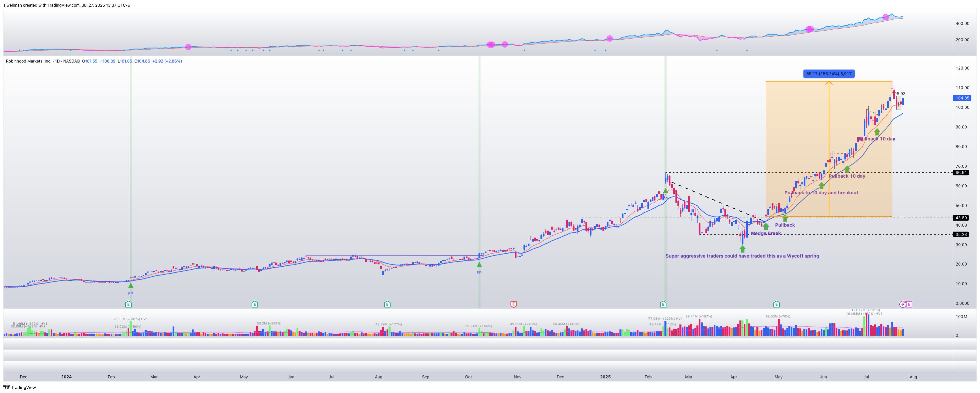Click the green earnings E marker in February 2024
The image size is (980, 393).
[x=129, y=304]
